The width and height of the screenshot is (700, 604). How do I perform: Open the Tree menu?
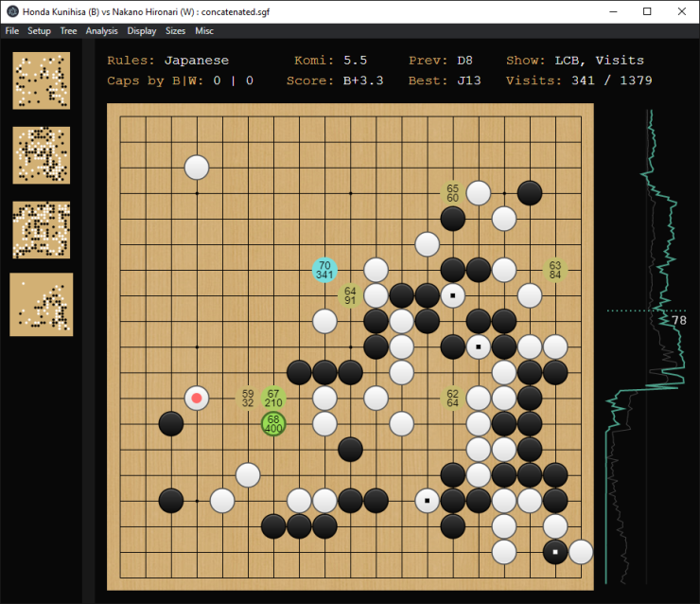[68, 30]
